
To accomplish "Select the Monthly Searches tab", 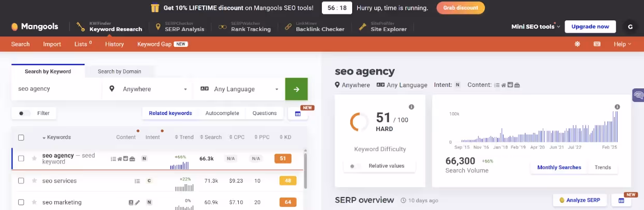I will coord(559,168).
